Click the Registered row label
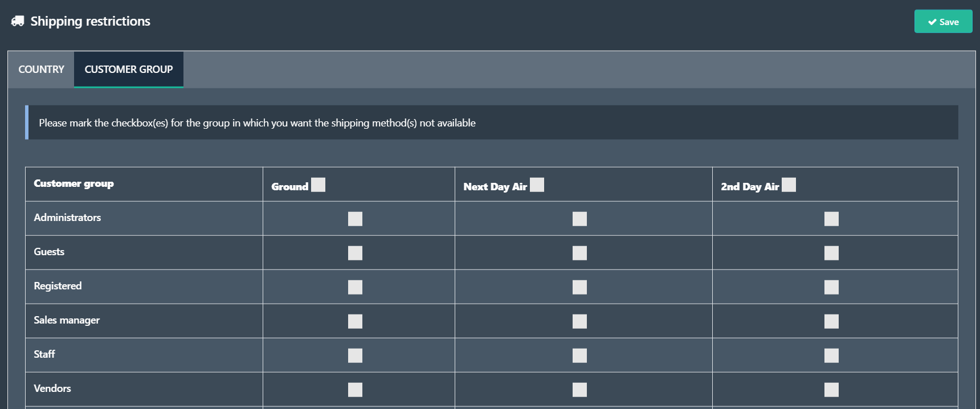 58,286
